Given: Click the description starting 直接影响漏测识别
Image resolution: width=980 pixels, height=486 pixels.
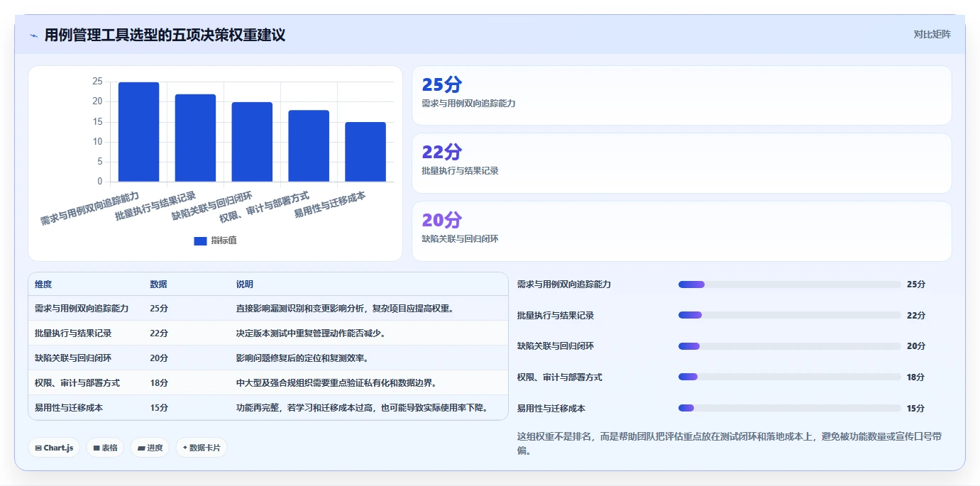Looking at the screenshot, I should 345,309.
